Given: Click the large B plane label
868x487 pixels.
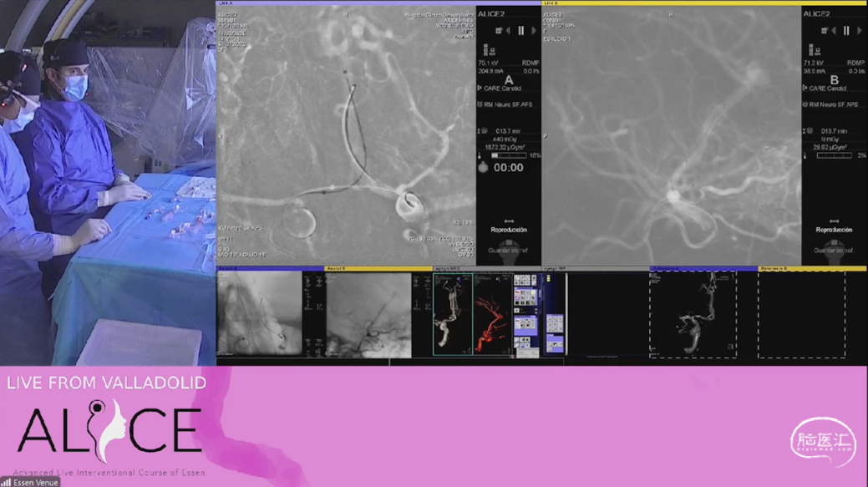Looking at the screenshot, I should click(x=835, y=80).
